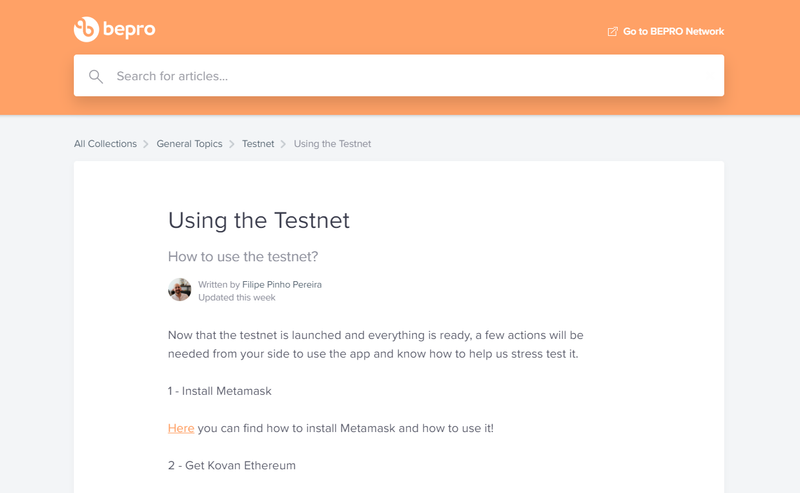Click the bepro logo icon

(x=86, y=30)
